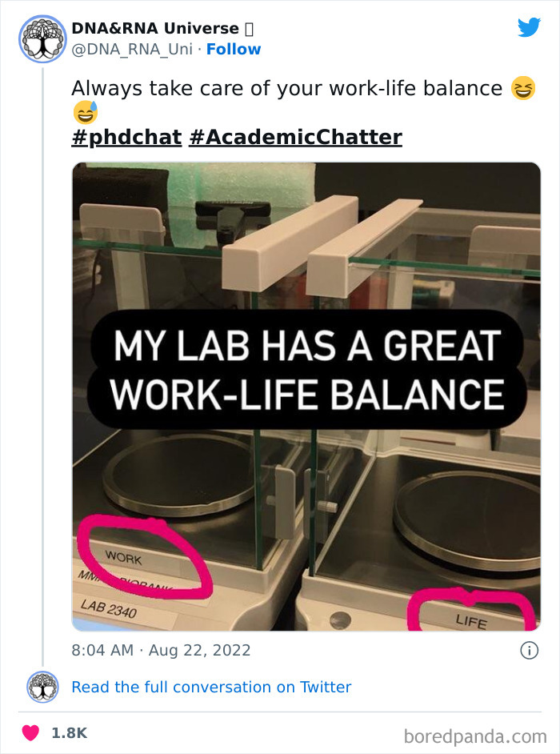
Task: Click the 1.8K likes count
Action: pos(69,732)
